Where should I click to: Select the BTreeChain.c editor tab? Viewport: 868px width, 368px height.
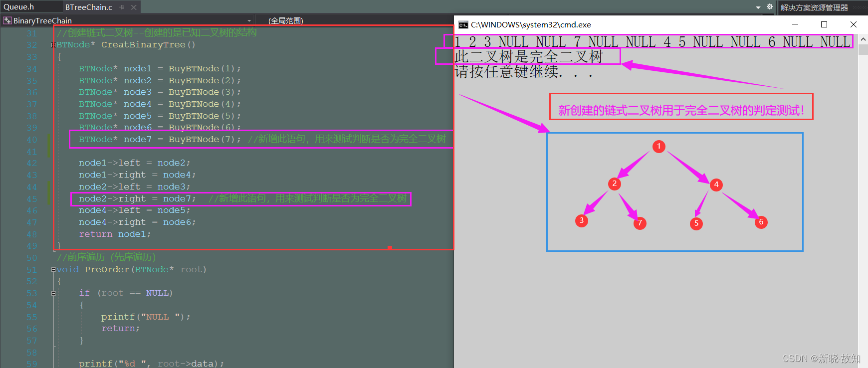[89, 7]
